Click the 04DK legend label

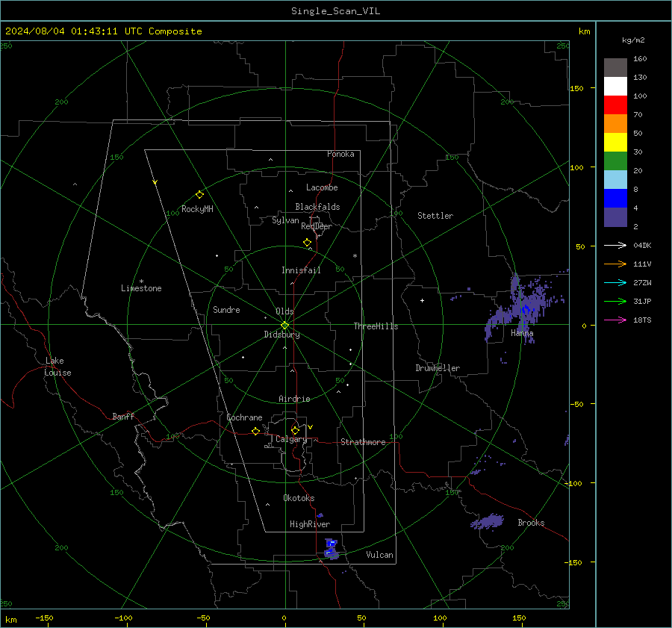(642, 246)
